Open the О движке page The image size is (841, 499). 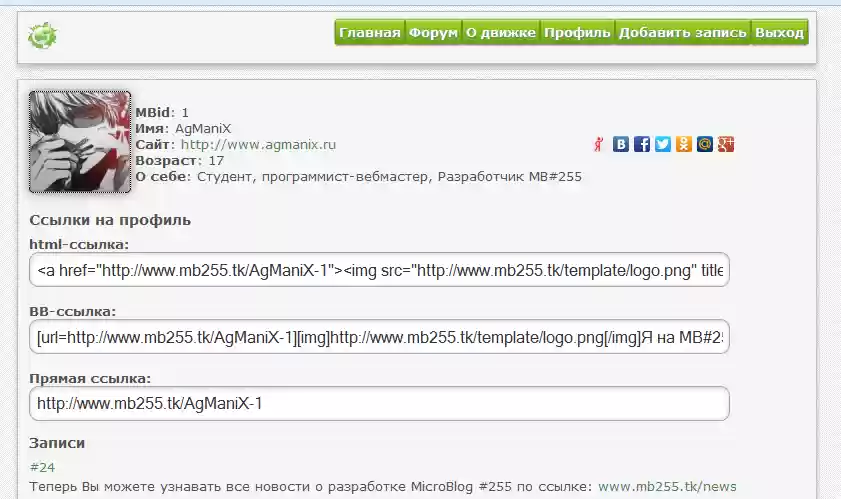coord(501,33)
